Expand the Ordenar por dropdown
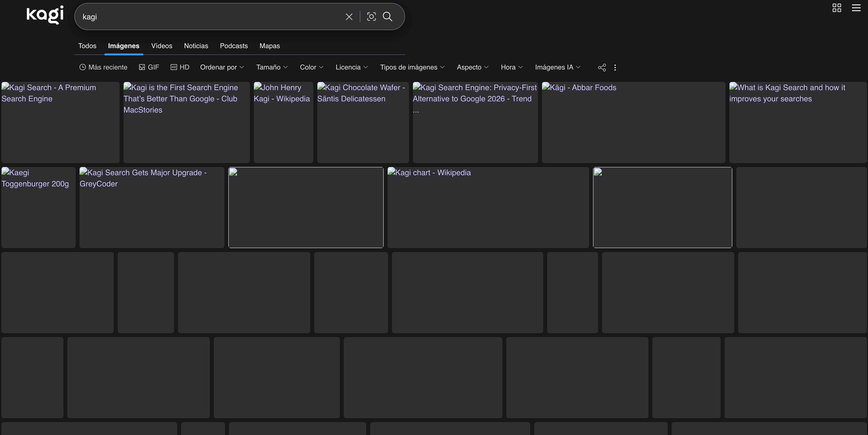The image size is (868, 435). pos(222,67)
